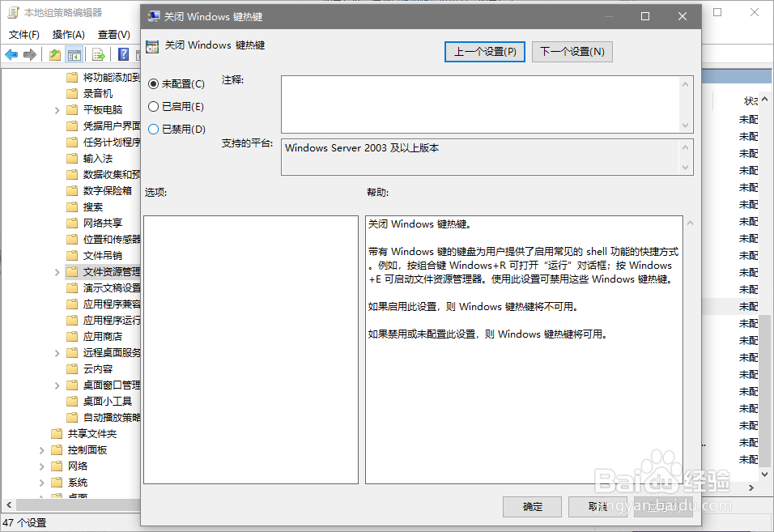Expand the 网络 tree node
Viewport: 774px width, 532px height.
(41, 466)
